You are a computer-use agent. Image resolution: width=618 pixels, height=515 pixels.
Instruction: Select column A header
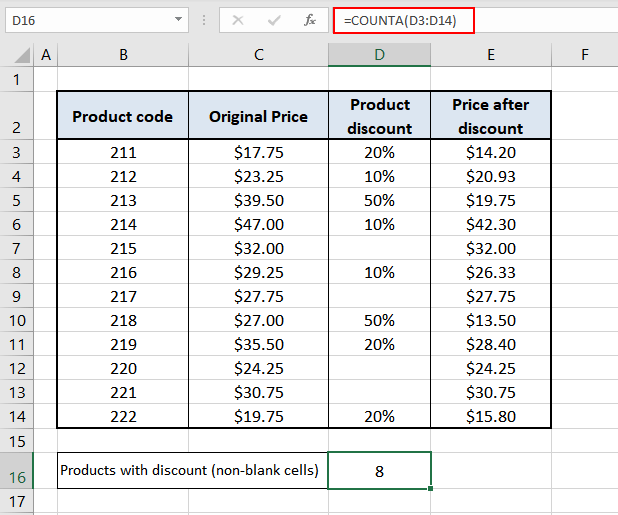point(46,55)
